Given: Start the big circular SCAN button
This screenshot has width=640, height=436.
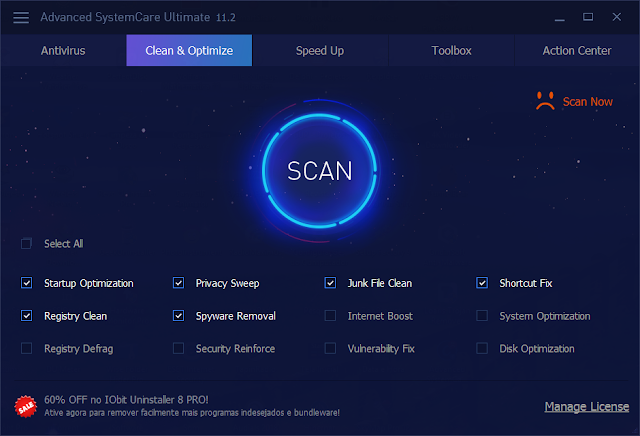Looking at the screenshot, I should pos(319,170).
